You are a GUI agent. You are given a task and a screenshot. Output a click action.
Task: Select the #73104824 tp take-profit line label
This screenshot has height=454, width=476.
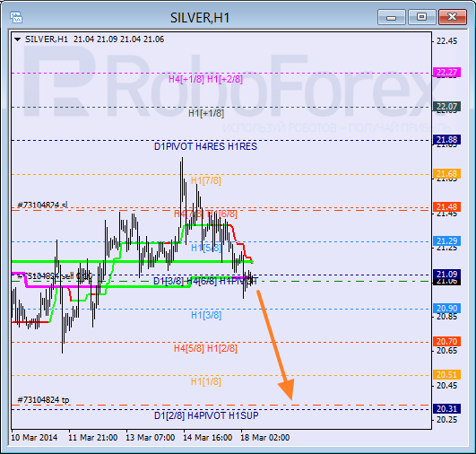(43, 399)
